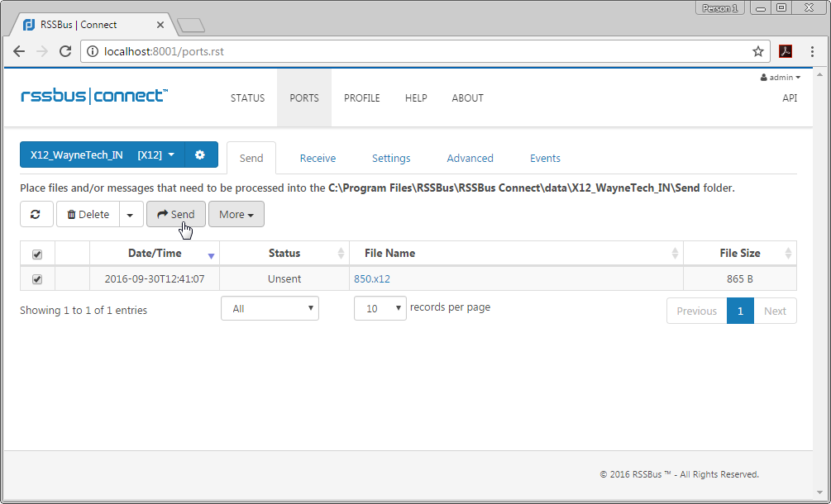Switch to the Events tab
831x504 pixels.
pos(546,158)
